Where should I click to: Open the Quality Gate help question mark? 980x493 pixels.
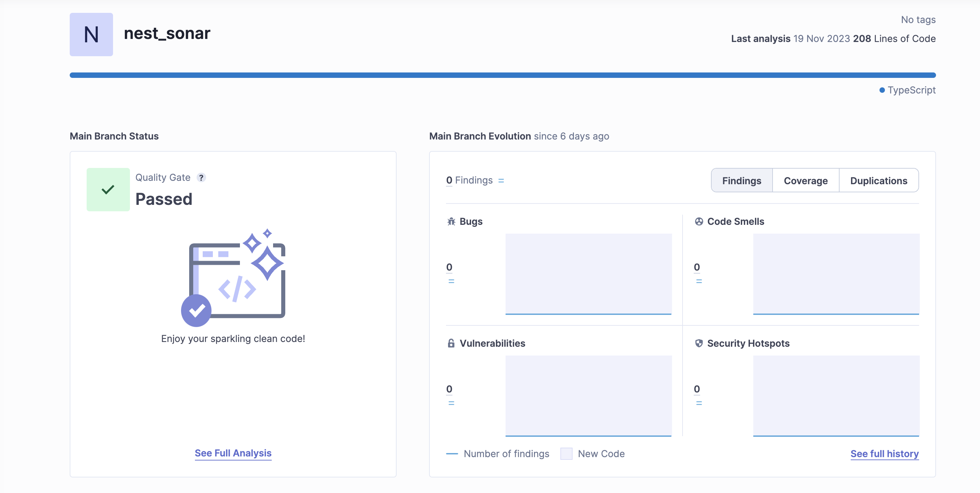click(201, 177)
